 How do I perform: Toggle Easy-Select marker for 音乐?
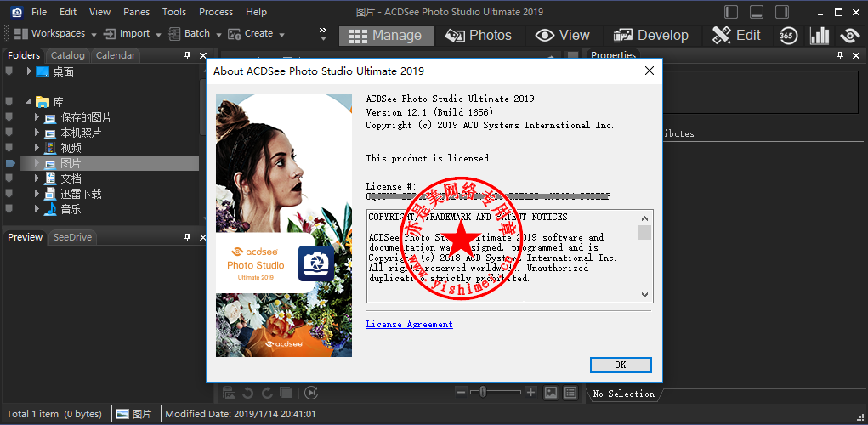click(x=9, y=209)
